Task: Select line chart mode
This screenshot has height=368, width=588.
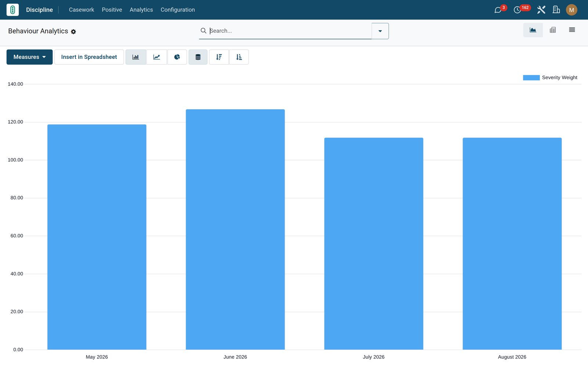Action: pos(157,57)
